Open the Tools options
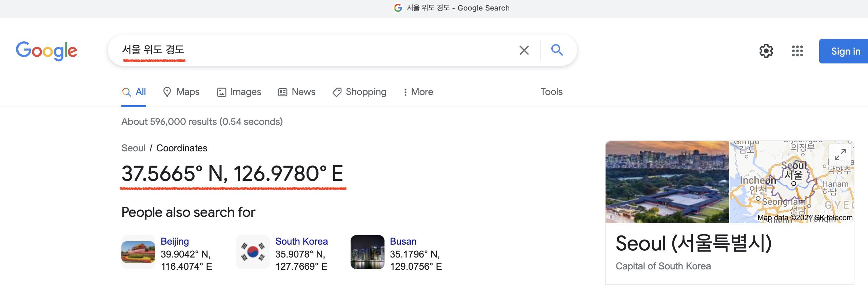This screenshot has width=868, height=285. pos(551,92)
